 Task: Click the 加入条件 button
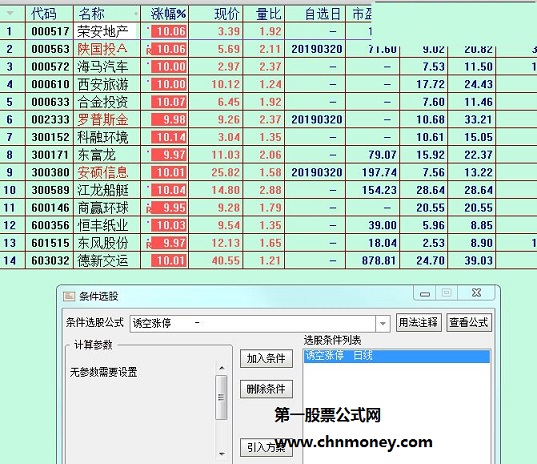(x=266, y=359)
